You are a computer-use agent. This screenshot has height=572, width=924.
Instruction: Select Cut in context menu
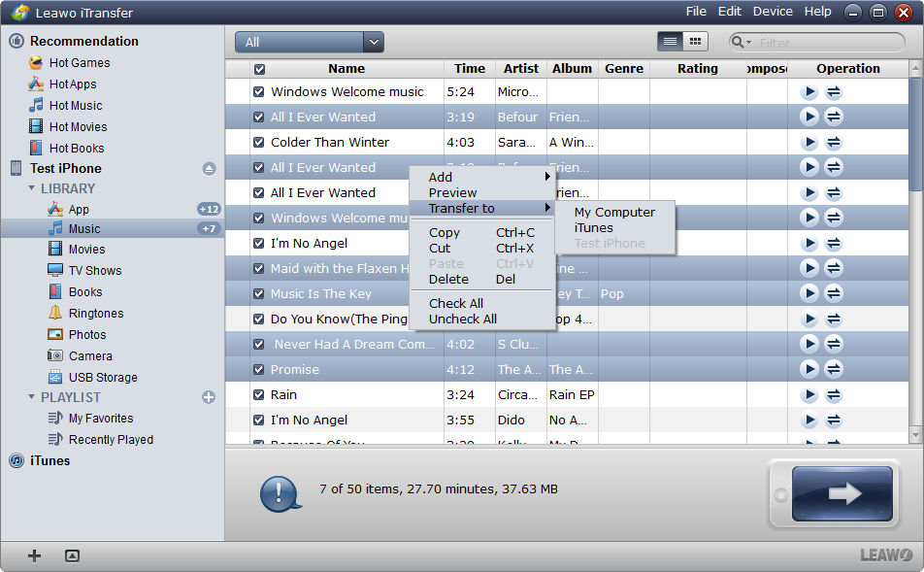[482, 249]
